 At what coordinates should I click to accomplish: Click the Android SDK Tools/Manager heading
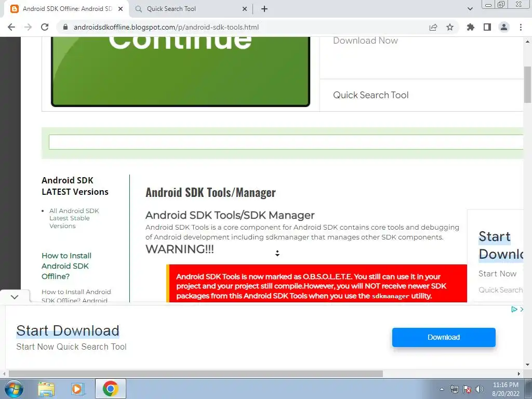click(x=210, y=192)
